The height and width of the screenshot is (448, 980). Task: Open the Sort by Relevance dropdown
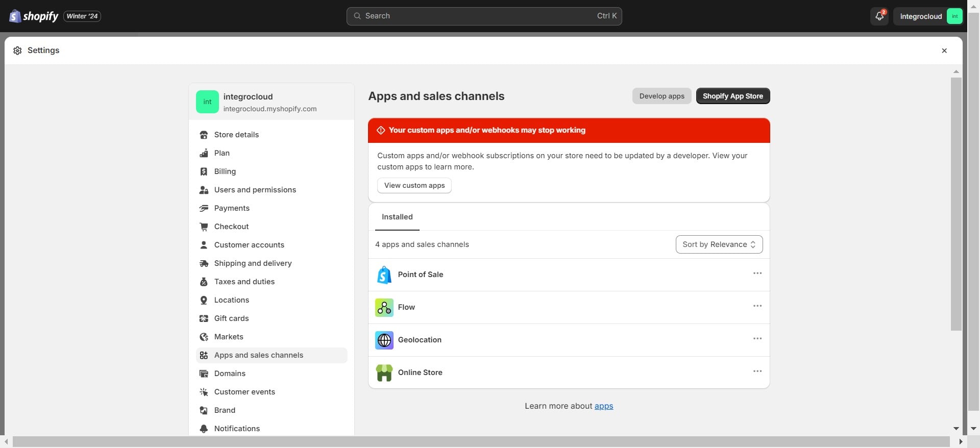(x=719, y=244)
